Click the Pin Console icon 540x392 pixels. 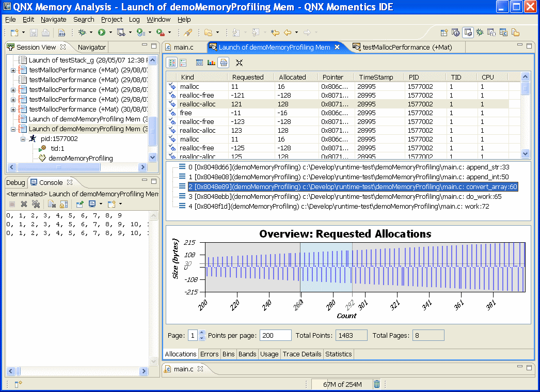pos(80,205)
